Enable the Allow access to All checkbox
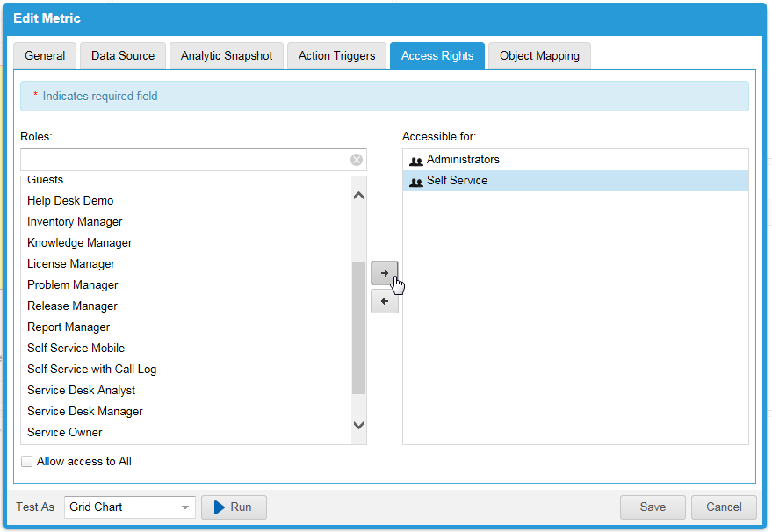772x532 pixels. click(26, 461)
